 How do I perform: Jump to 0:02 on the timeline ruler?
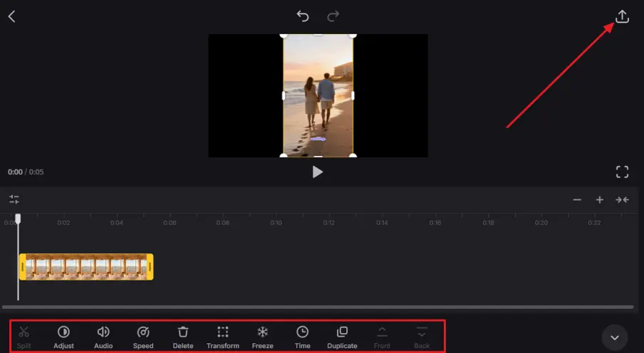coord(63,223)
